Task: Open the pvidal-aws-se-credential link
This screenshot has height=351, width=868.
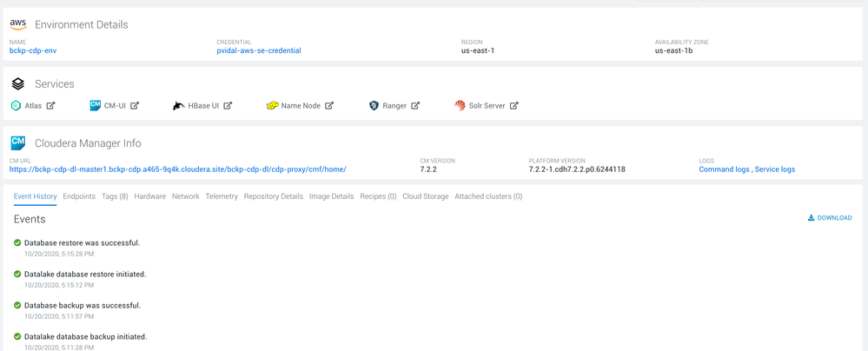Action: pos(259,50)
